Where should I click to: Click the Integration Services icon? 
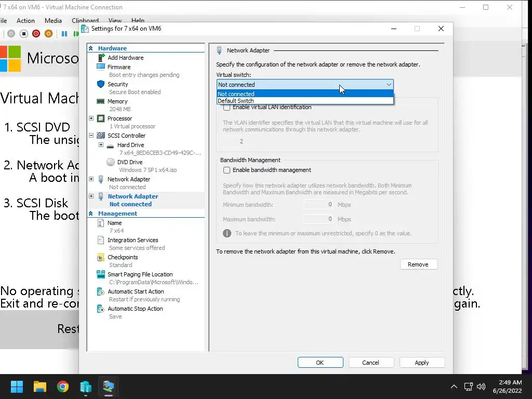pos(101,240)
